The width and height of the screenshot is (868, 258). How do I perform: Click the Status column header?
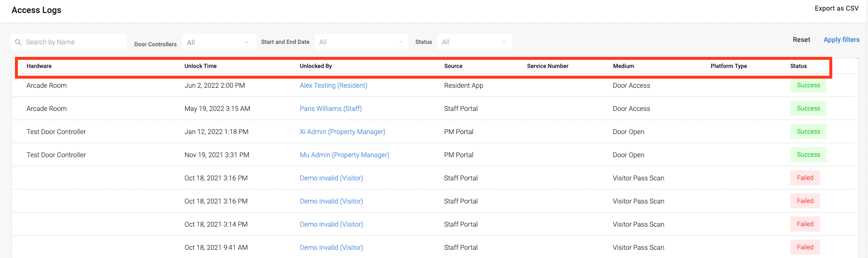click(798, 67)
